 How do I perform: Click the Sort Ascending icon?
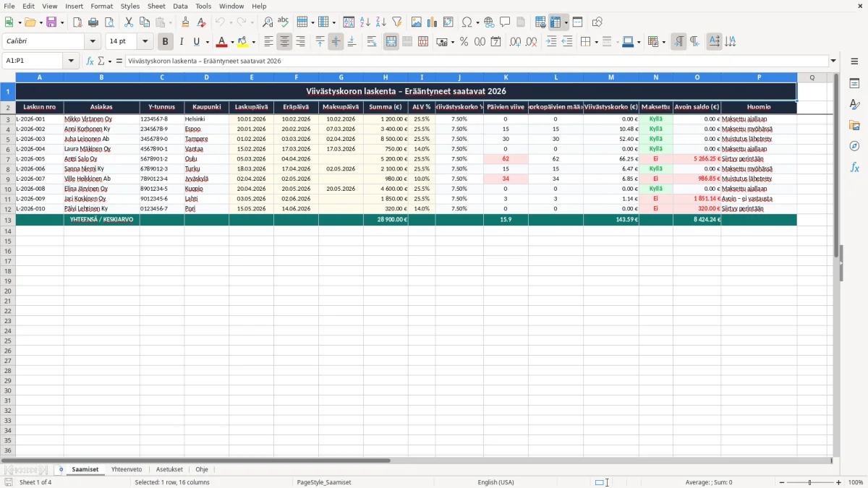point(365,22)
